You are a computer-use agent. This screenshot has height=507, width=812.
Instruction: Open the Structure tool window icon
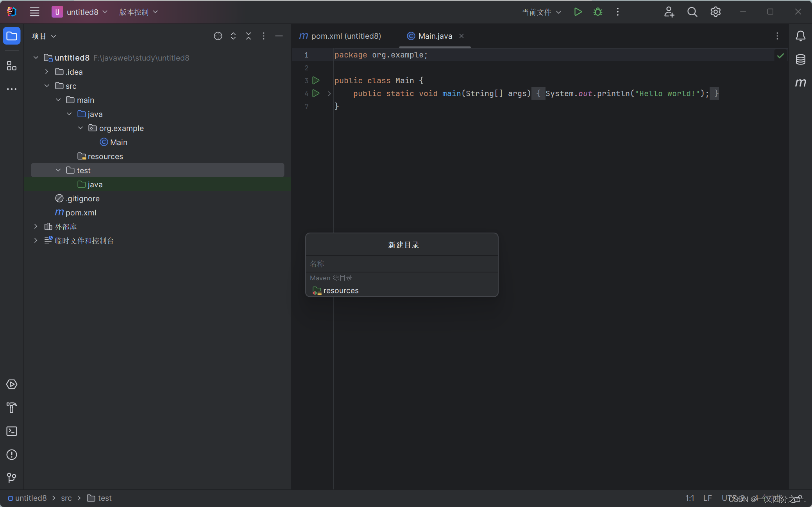(x=12, y=66)
